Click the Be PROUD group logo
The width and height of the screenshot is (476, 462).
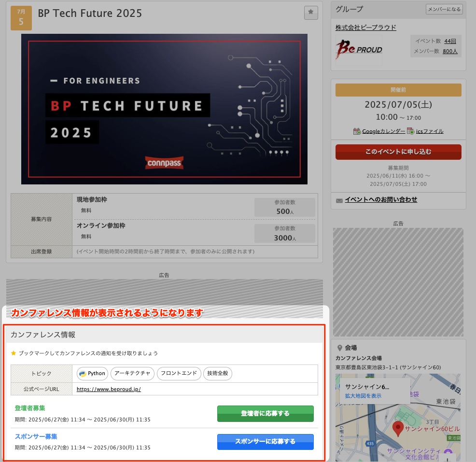(x=359, y=50)
